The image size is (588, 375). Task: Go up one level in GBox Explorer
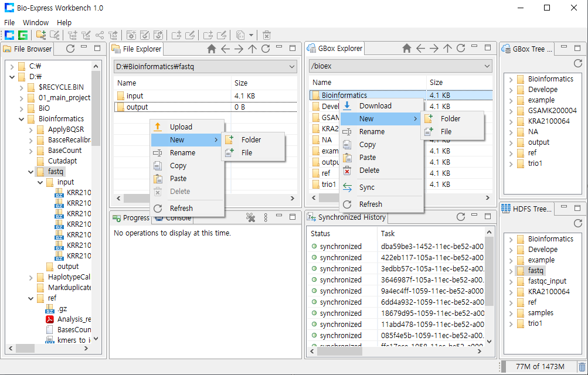click(447, 48)
